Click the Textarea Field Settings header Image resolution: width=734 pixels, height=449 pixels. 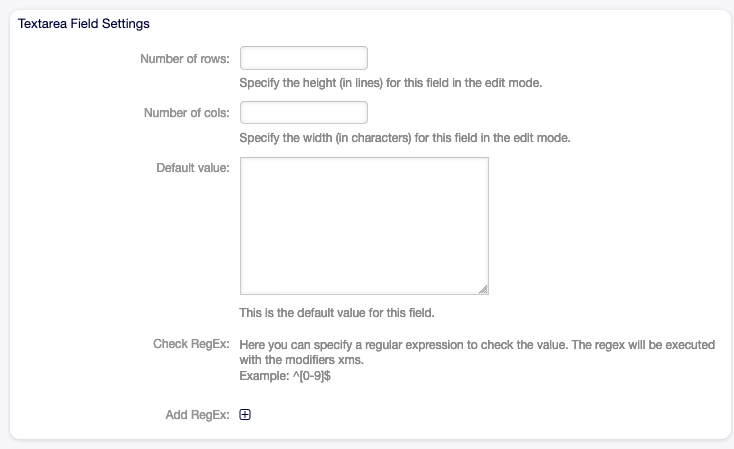click(84, 22)
